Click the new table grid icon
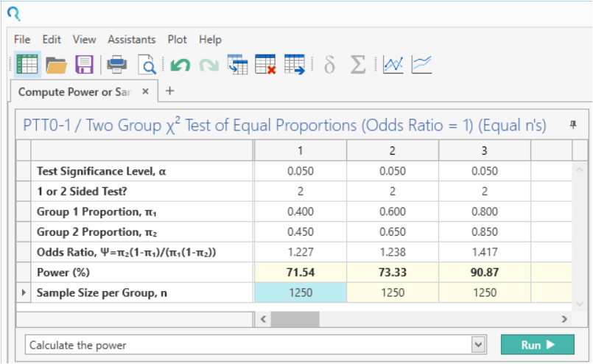Viewport: 593px width, 364px height. pyautogui.click(x=27, y=65)
